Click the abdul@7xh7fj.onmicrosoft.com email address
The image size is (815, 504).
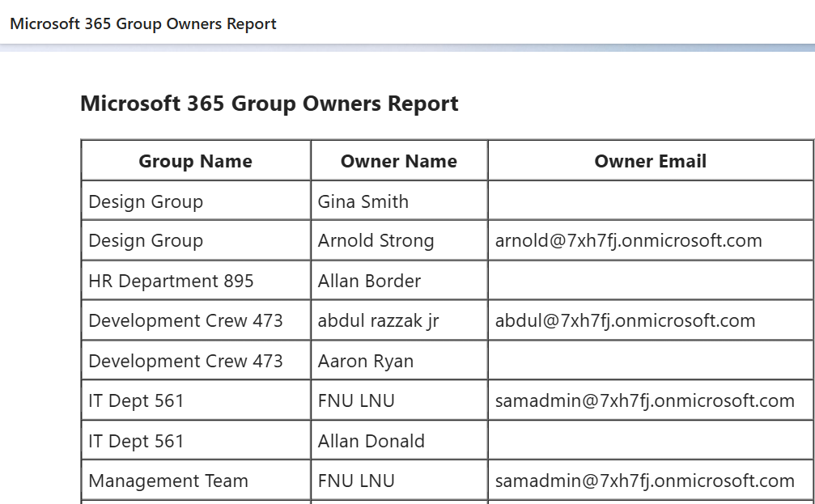[x=625, y=320]
